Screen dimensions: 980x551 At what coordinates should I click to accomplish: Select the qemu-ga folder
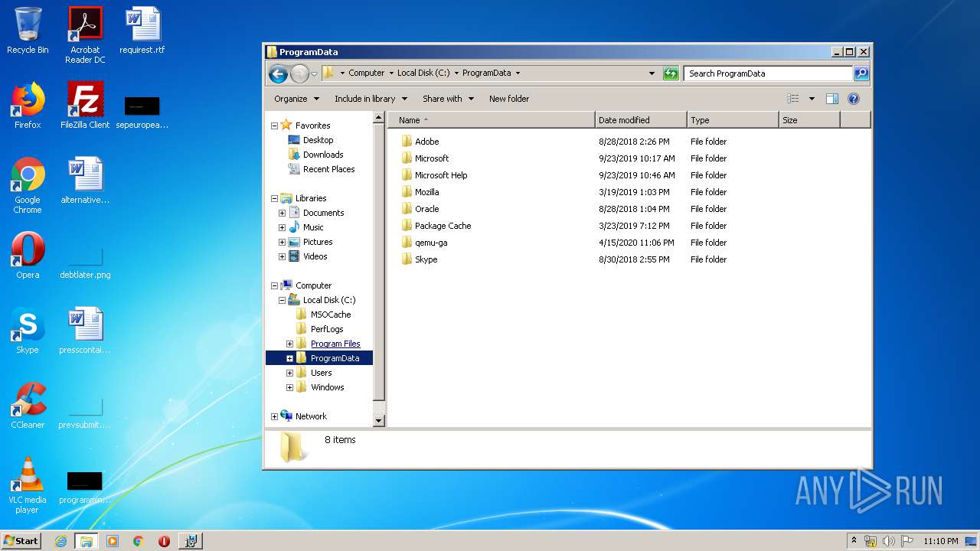(x=431, y=243)
